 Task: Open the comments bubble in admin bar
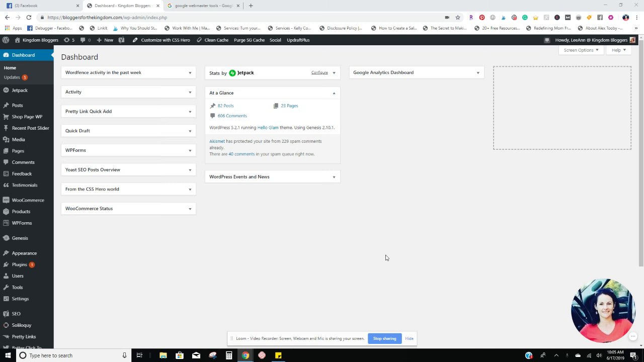86,40
